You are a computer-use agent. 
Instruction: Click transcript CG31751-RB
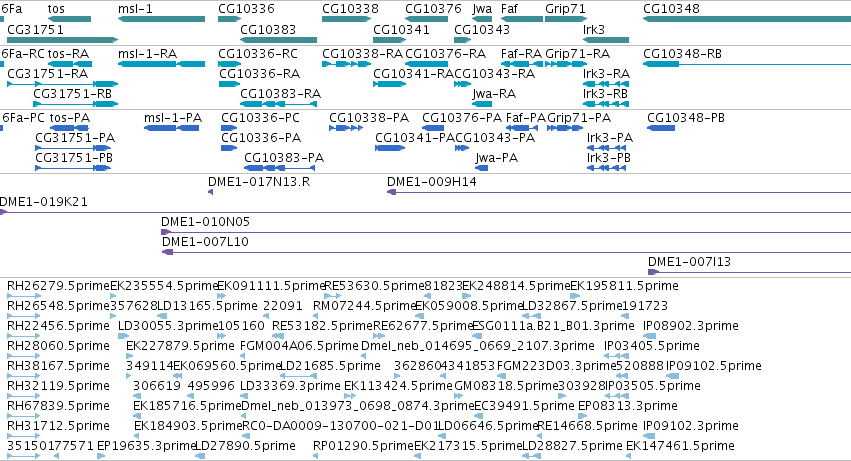click(75, 104)
